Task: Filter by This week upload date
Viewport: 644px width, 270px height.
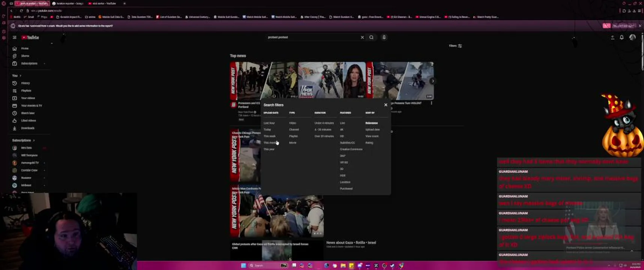Action: coord(269,136)
